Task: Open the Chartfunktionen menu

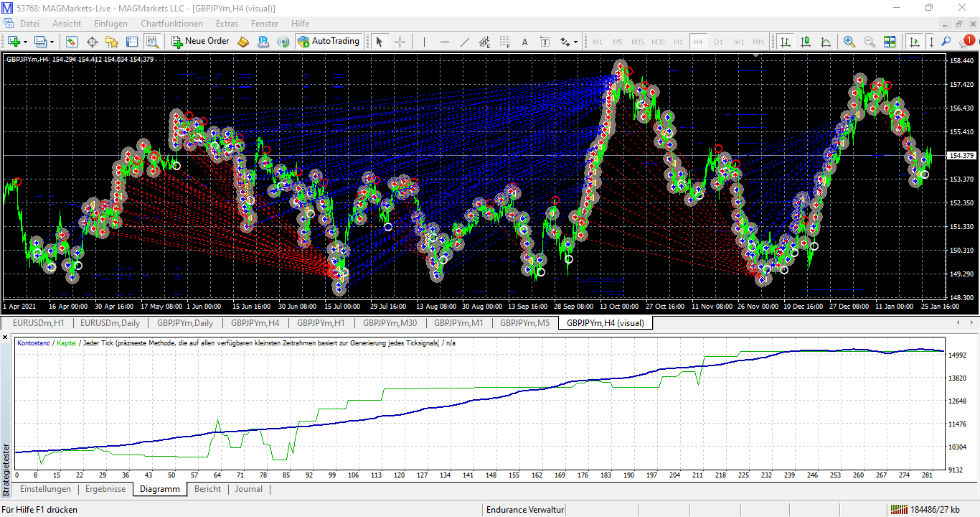Action: pos(171,24)
